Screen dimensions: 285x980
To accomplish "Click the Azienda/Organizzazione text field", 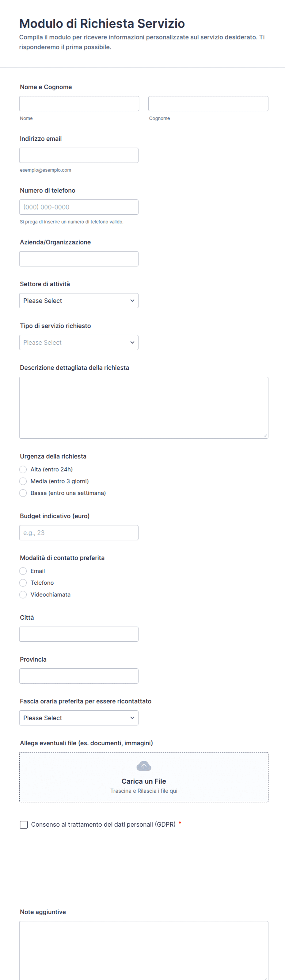I will point(79,259).
